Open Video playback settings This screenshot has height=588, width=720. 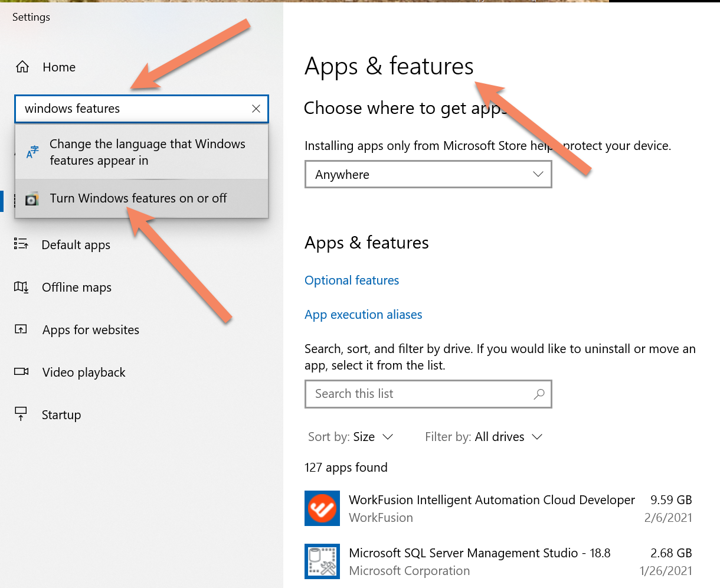[x=84, y=373]
